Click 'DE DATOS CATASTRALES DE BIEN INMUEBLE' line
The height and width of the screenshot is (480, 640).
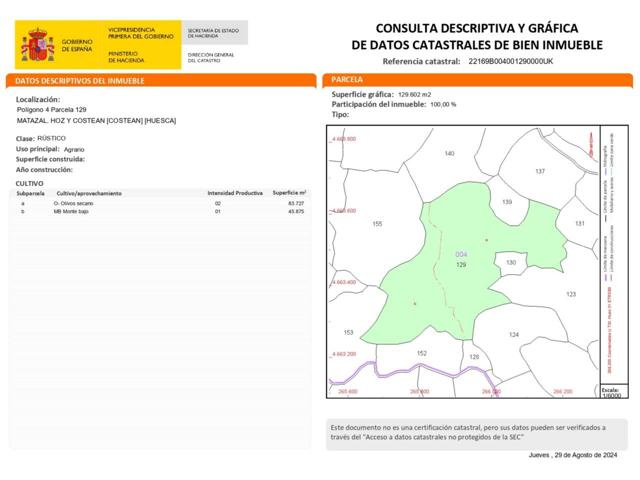(477, 45)
